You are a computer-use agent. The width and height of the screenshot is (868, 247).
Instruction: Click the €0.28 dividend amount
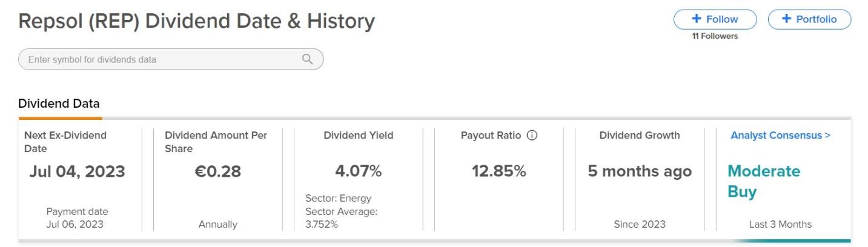coord(218,171)
